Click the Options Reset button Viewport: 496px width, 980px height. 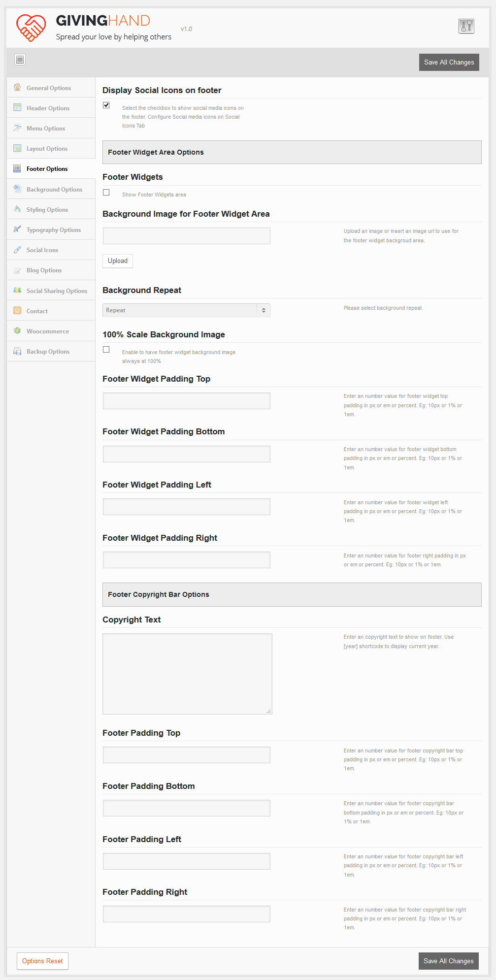coord(42,961)
